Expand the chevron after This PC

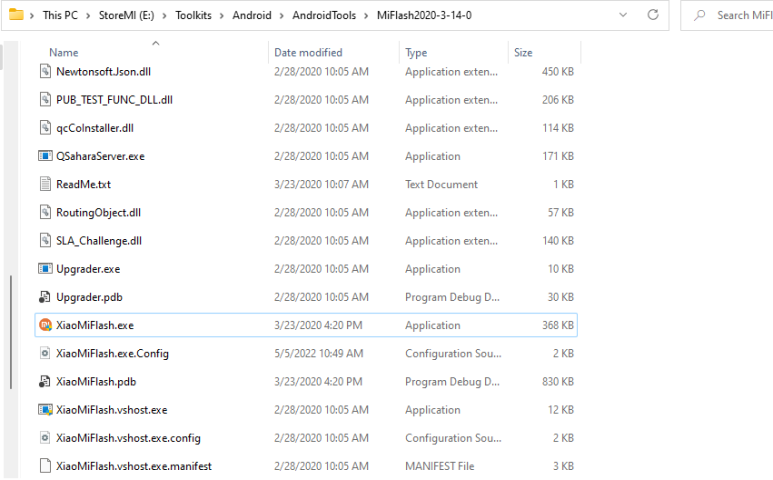88,16
